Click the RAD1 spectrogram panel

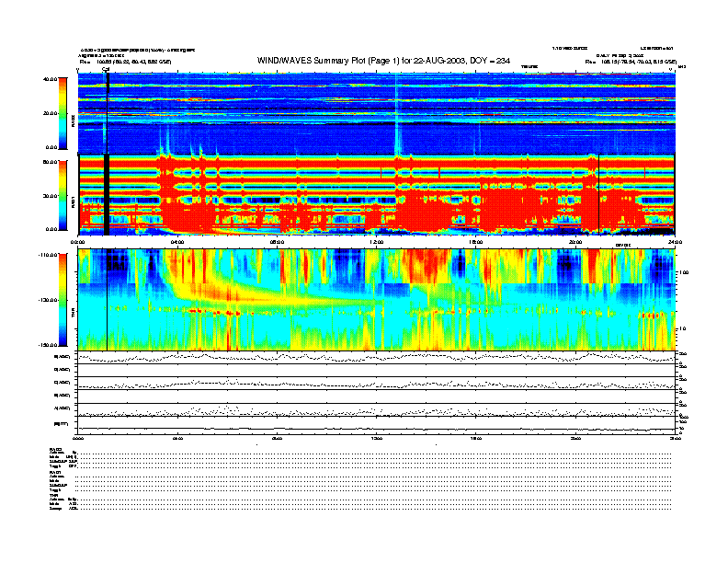(x=377, y=195)
